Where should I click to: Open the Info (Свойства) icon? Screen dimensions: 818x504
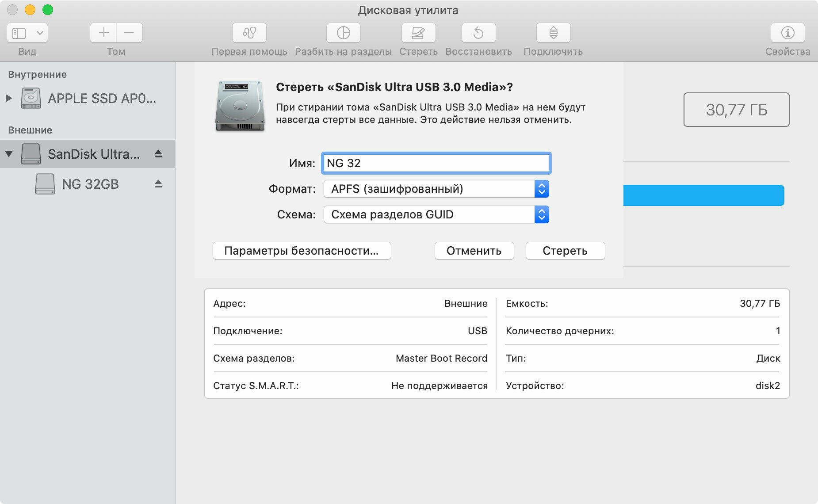pyautogui.click(x=787, y=33)
